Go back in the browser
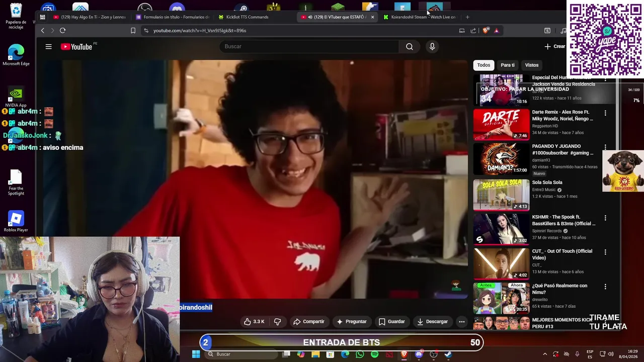This screenshot has height=362, width=644. pyautogui.click(x=43, y=31)
